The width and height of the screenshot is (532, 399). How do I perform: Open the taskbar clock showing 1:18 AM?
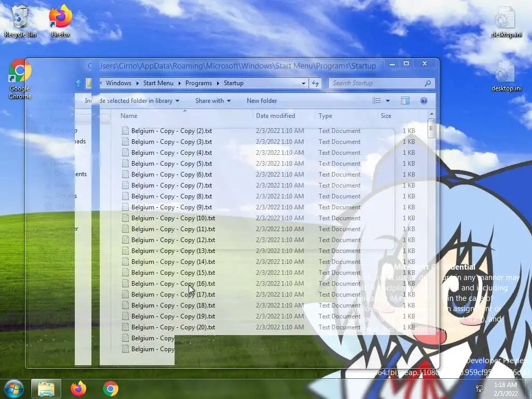[506, 389]
